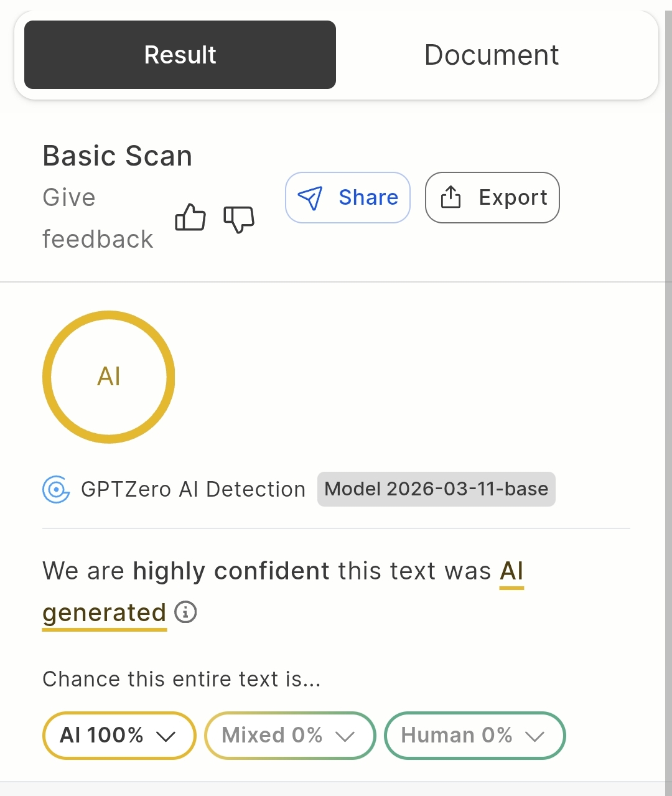
Task: Click the 'GPTZero AI Detection' label
Action: pyautogui.click(x=193, y=490)
